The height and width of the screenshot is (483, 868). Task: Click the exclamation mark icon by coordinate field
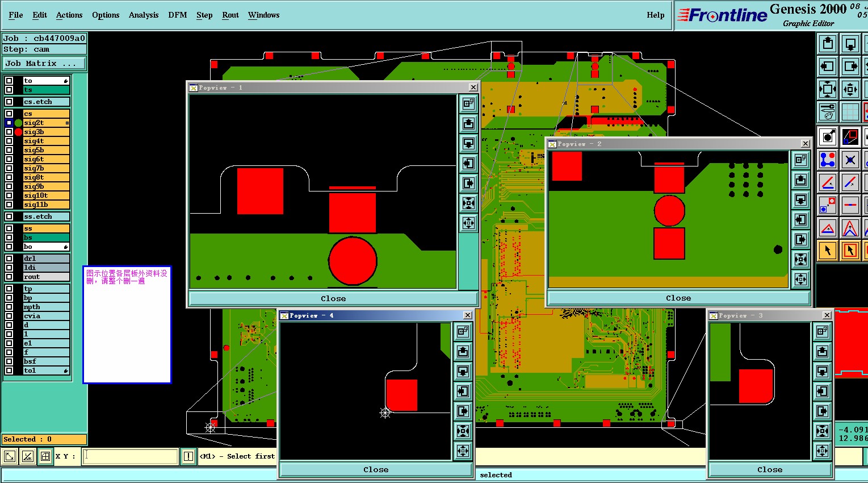[x=188, y=456]
